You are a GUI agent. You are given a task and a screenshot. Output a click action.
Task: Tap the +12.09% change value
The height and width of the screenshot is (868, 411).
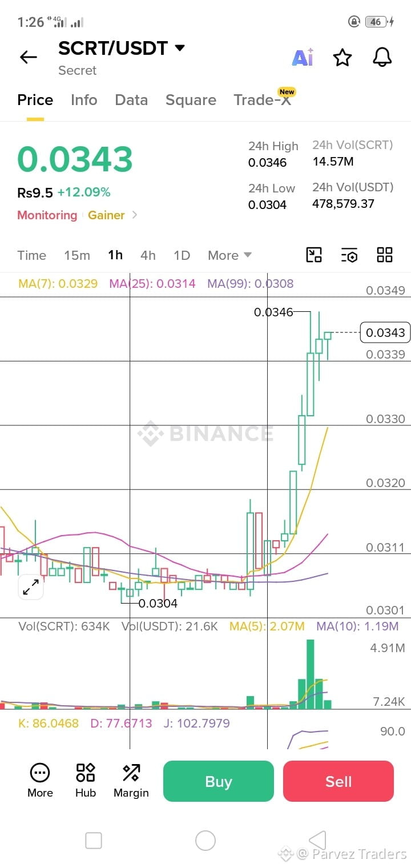[84, 192]
